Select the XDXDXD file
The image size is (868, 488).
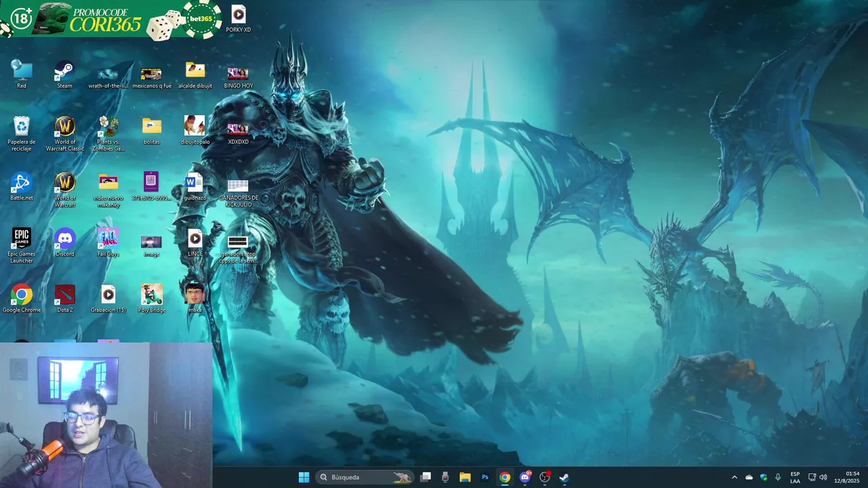click(x=238, y=133)
